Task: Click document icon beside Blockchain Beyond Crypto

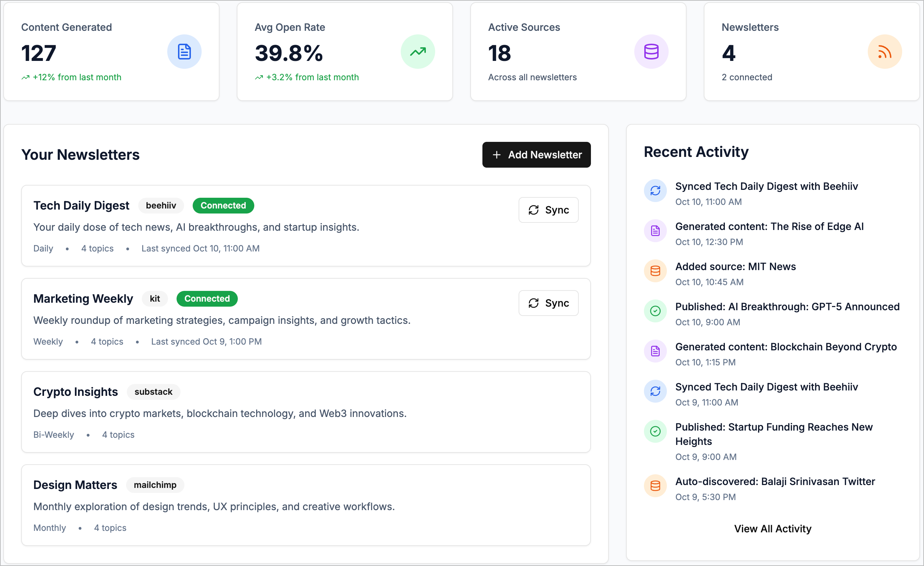Action: pyautogui.click(x=655, y=351)
